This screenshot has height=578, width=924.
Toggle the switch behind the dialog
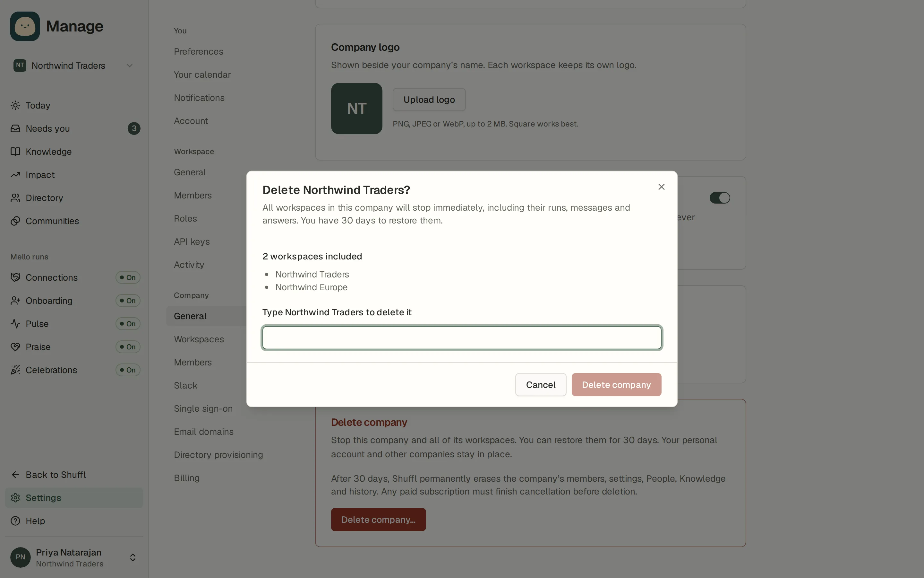(x=719, y=197)
